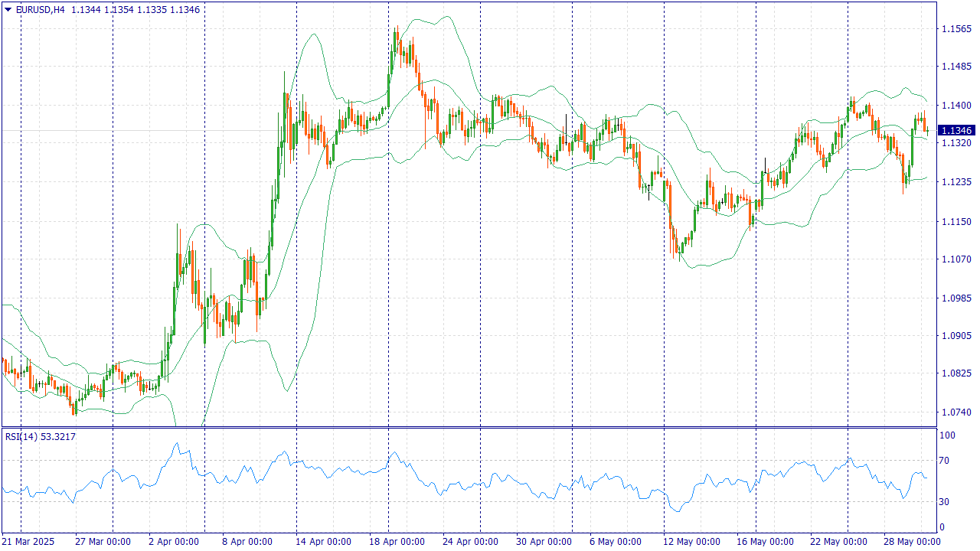
Task: Click the OHLC values next to the symbol
Action: (x=136, y=10)
